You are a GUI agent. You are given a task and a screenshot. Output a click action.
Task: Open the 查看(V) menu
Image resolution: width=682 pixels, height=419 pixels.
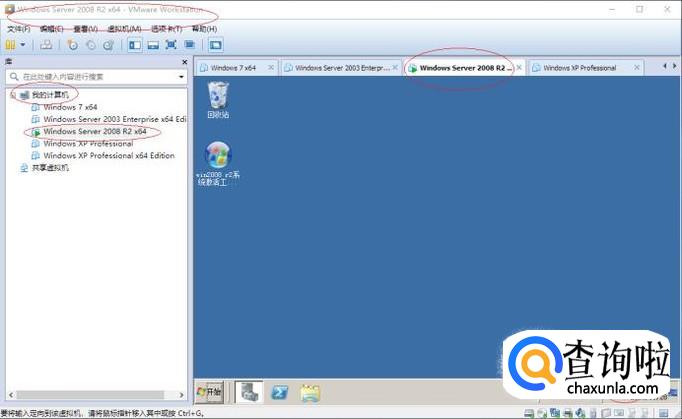[85, 29]
